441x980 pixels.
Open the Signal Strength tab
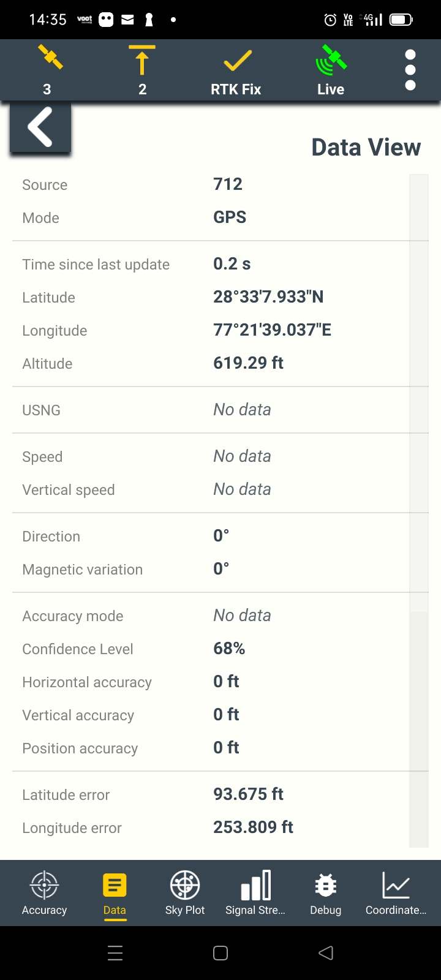255,893
